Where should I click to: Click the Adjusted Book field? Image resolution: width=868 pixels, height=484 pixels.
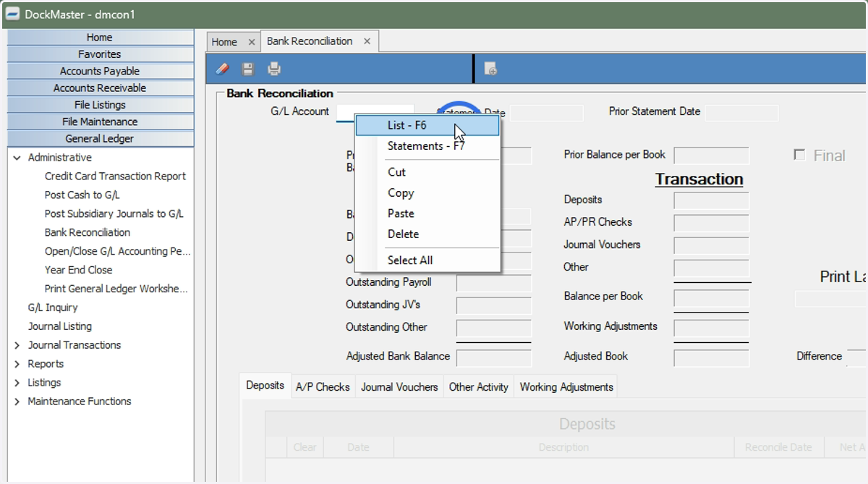click(x=711, y=357)
